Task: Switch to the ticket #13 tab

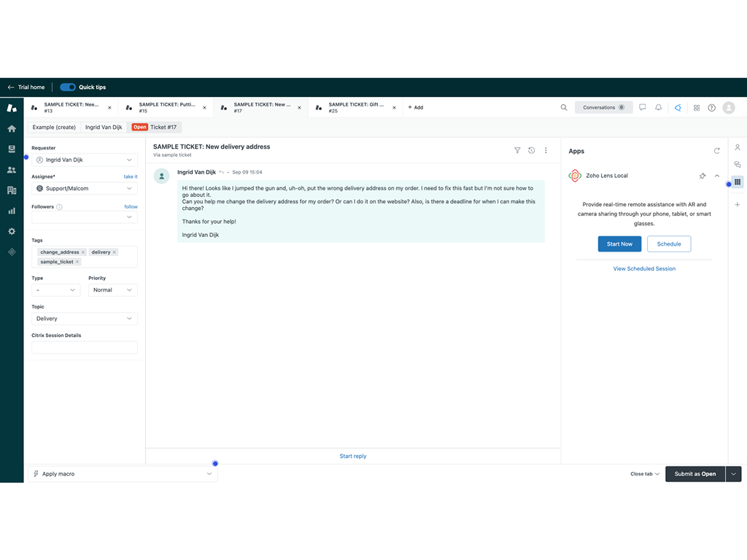Action: pyautogui.click(x=71, y=107)
